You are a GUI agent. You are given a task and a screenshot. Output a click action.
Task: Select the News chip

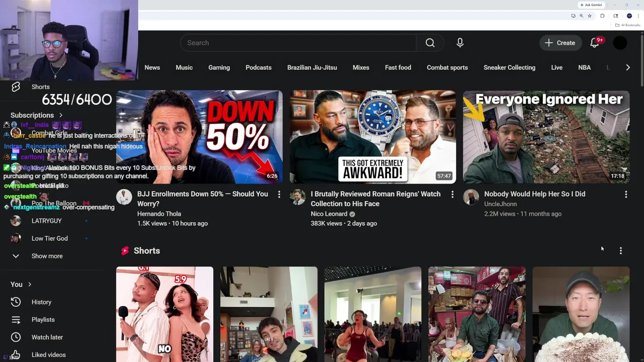pyautogui.click(x=152, y=67)
